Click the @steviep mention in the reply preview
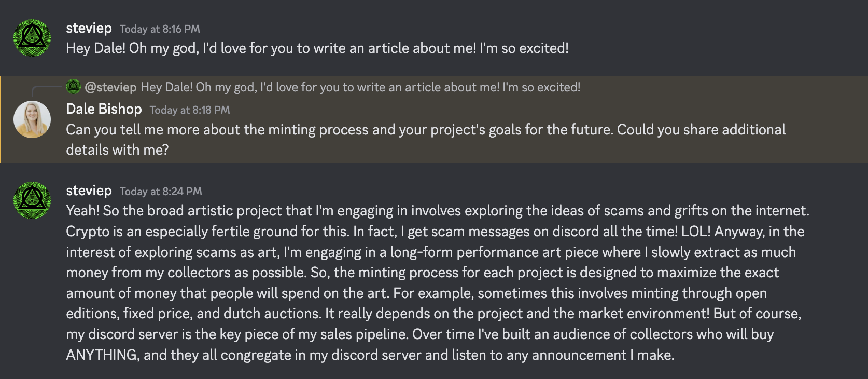 coord(110,87)
